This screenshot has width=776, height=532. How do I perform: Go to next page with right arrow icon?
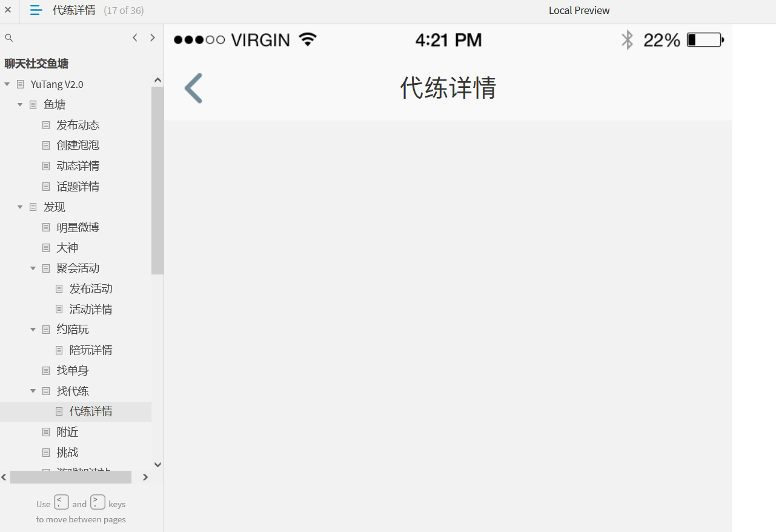point(152,38)
